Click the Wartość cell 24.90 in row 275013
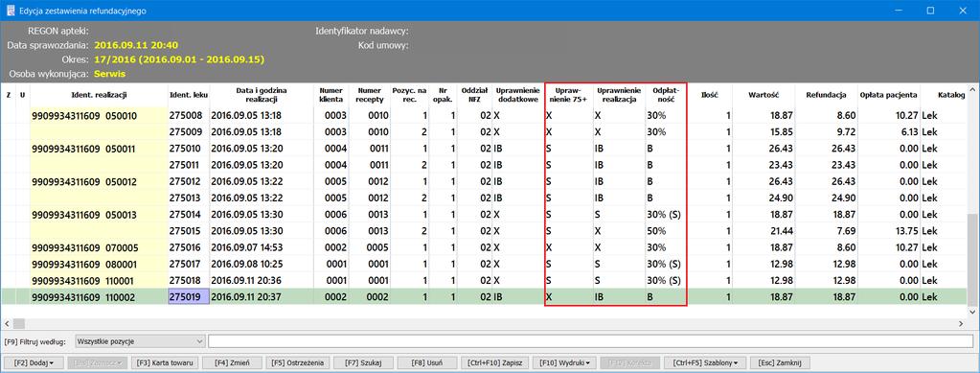Image resolution: width=980 pixels, height=373 pixels. pos(763,198)
